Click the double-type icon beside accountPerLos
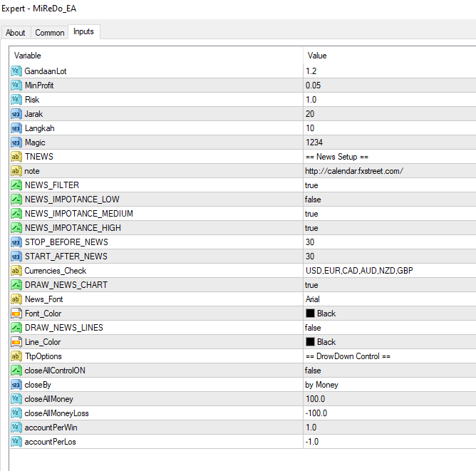476x471 pixels. click(16, 442)
